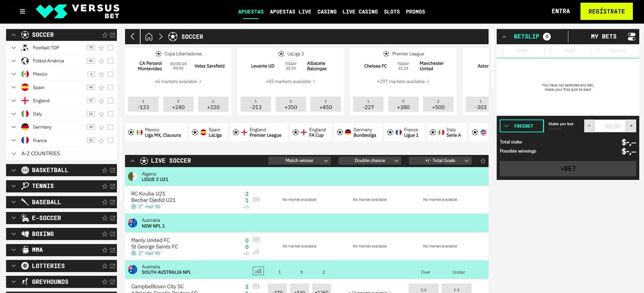
Task: Open the Match winner dropdown
Action: click(300, 161)
